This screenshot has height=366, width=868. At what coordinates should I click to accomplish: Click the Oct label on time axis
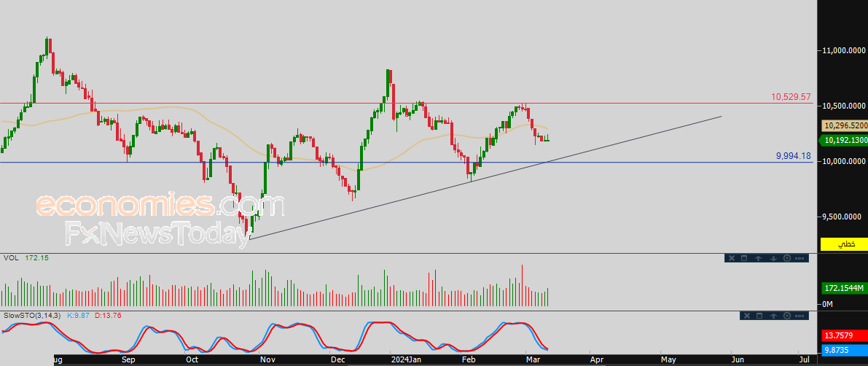coord(192,359)
